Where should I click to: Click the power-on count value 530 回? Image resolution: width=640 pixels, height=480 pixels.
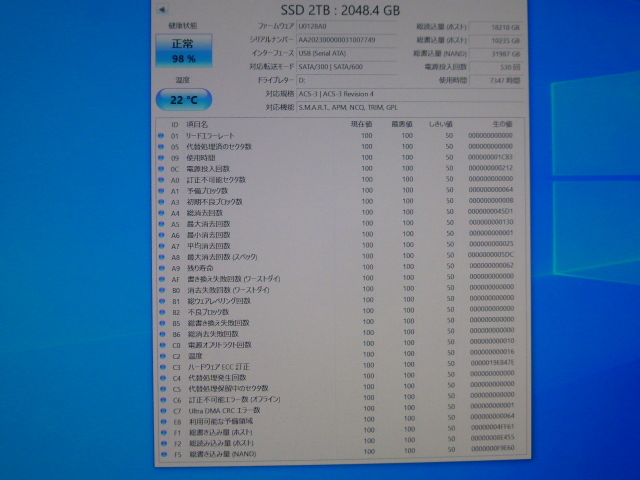click(x=496, y=67)
